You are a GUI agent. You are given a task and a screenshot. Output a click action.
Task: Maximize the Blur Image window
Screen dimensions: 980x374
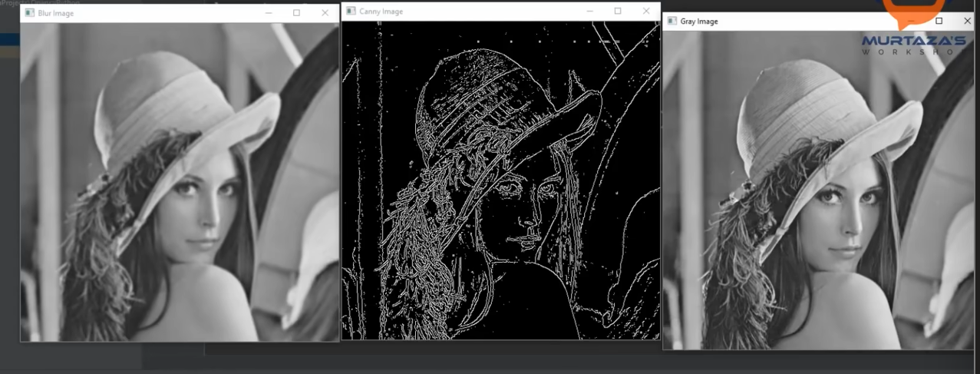(x=296, y=13)
